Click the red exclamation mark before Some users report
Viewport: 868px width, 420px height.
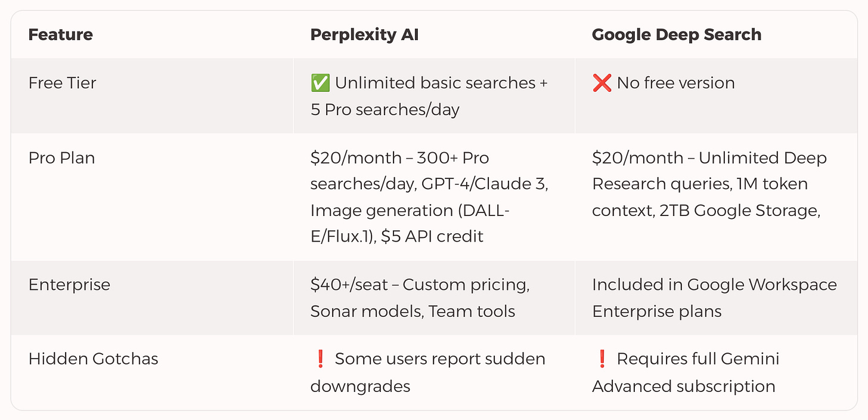(x=320, y=359)
